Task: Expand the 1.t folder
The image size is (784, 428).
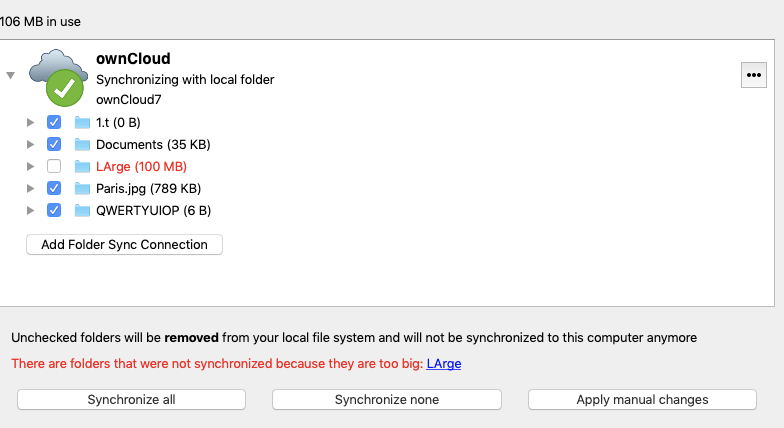Action: coord(30,122)
